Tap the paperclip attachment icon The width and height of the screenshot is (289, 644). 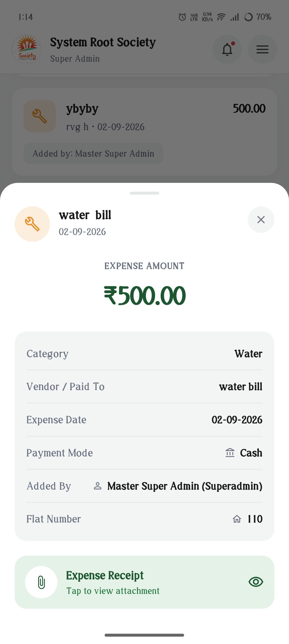(x=41, y=582)
